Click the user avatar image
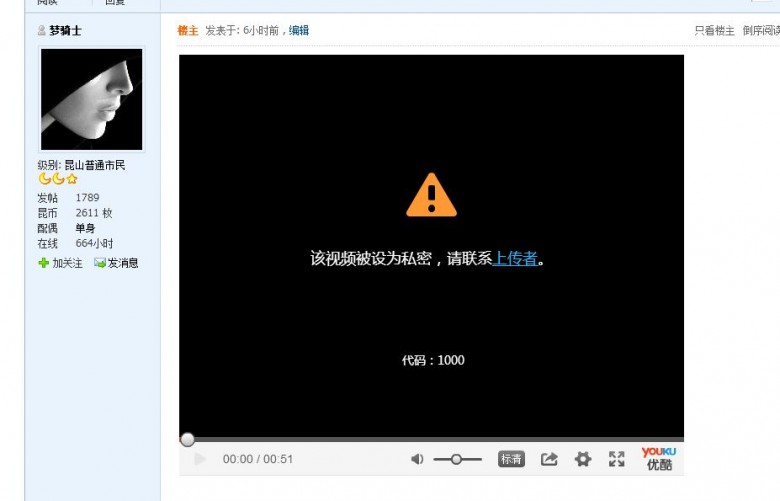This screenshot has width=780, height=501. tap(92, 100)
